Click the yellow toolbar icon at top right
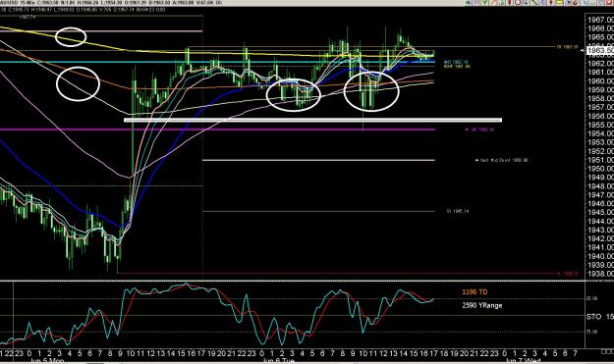Viewport: 614px width, 364px height. point(559,2)
